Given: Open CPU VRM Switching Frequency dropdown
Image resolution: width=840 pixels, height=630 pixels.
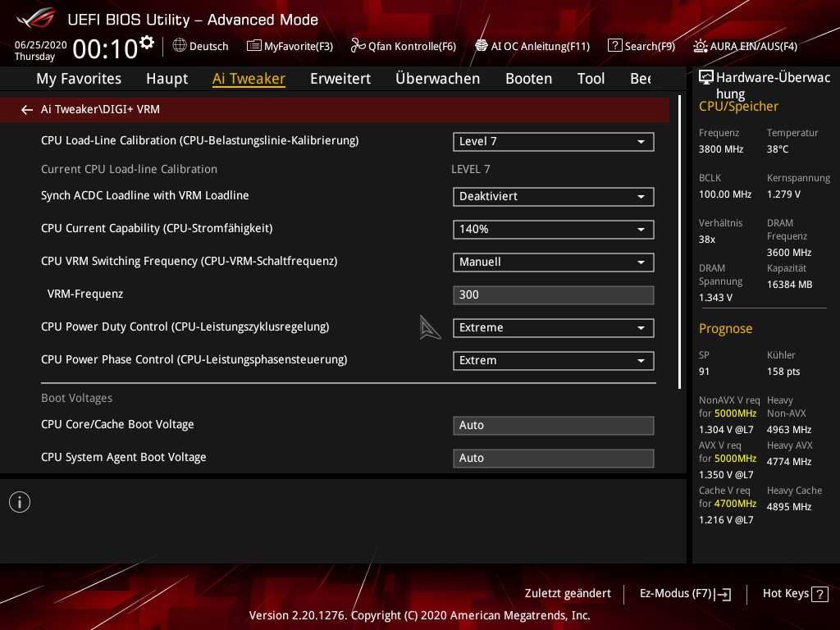Looking at the screenshot, I should (x=554, y=262).
